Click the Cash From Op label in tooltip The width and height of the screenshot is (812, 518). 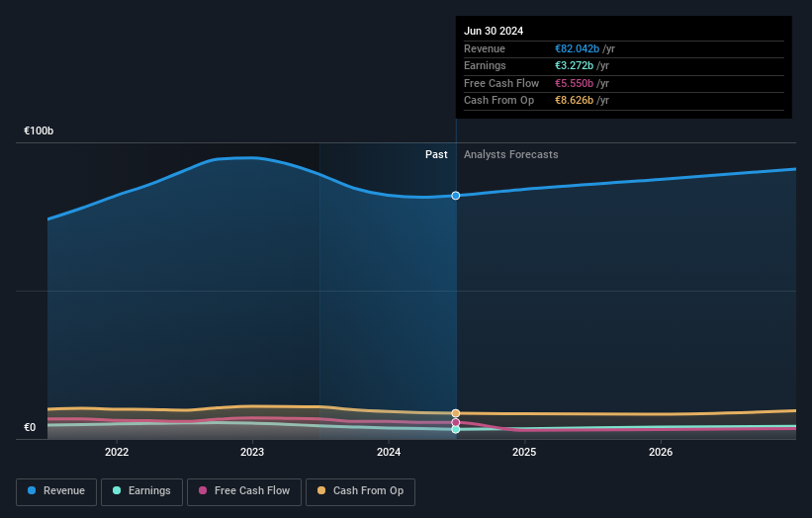coord(498,101)
